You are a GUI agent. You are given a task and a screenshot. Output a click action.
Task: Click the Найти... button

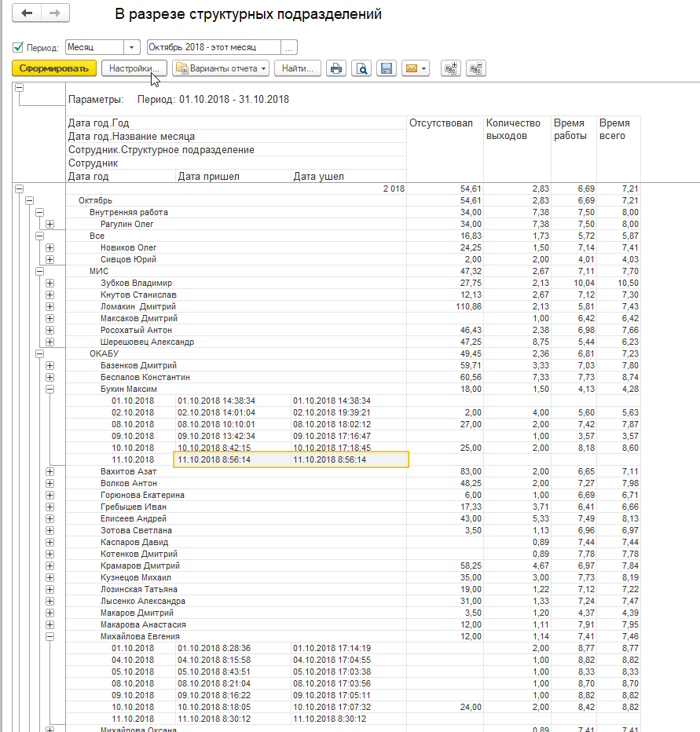tap(299, 68)
